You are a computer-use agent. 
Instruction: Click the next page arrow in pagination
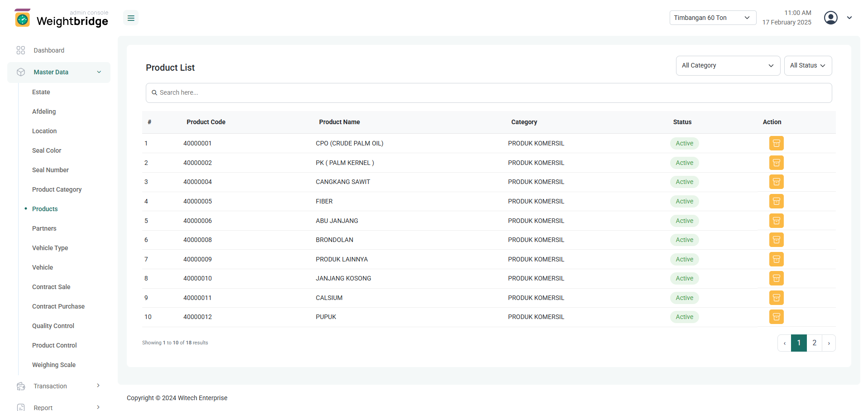[829, 343]
